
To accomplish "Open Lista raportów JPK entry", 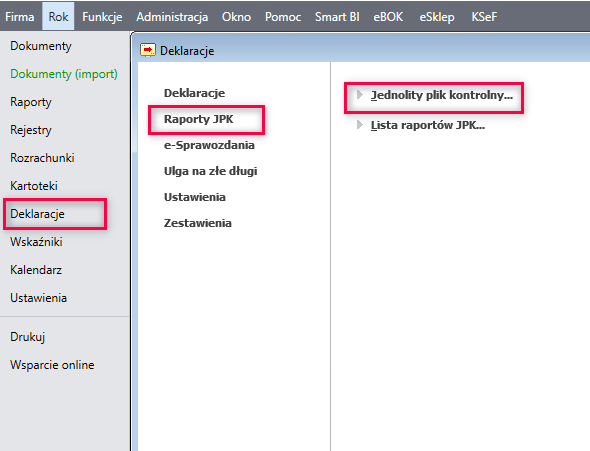I will pyautogui.click(x=427, y=125).
